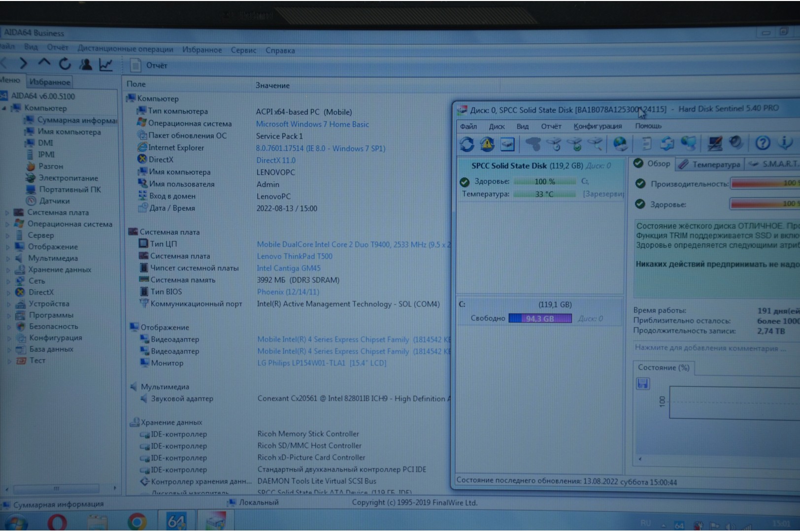
Task: Collapse the Компьютер tree node
Action: tap(4, 108)
